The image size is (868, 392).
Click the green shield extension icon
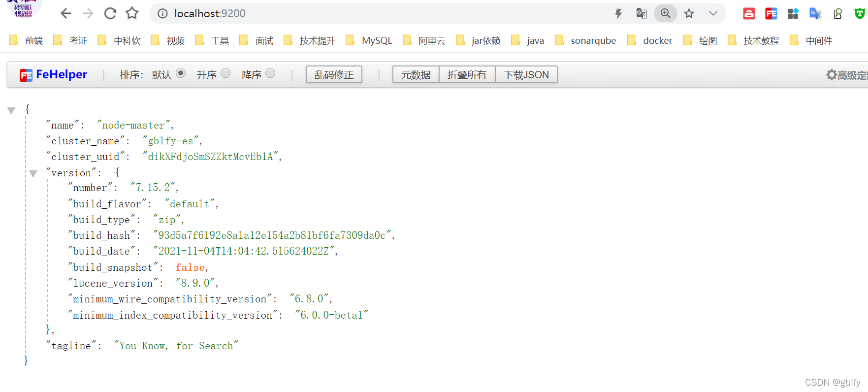(860, 14)
